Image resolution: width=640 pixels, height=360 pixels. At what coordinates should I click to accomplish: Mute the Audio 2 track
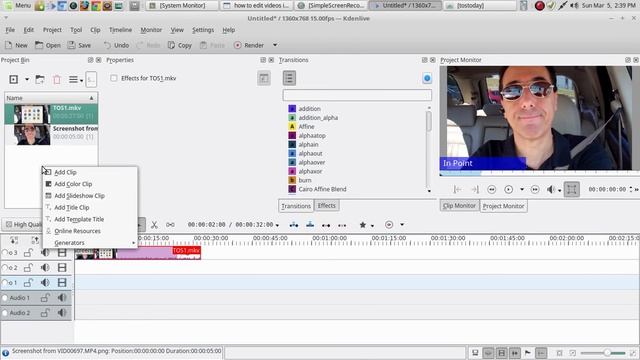[x=62, y=313]
